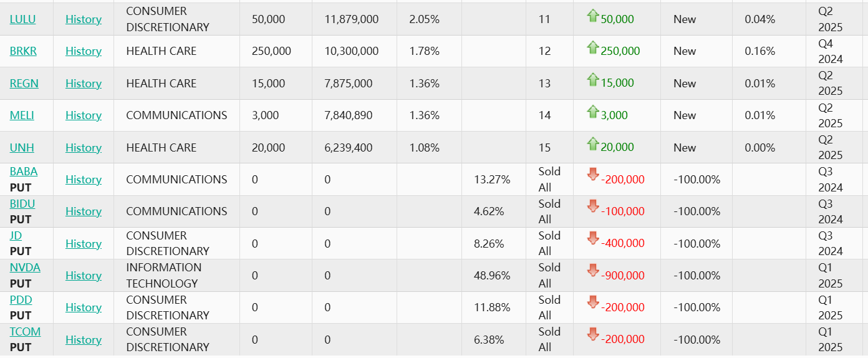Click the green up arrow in the REGN row
This screenshot has height=358, width=868.
(593, 80)
